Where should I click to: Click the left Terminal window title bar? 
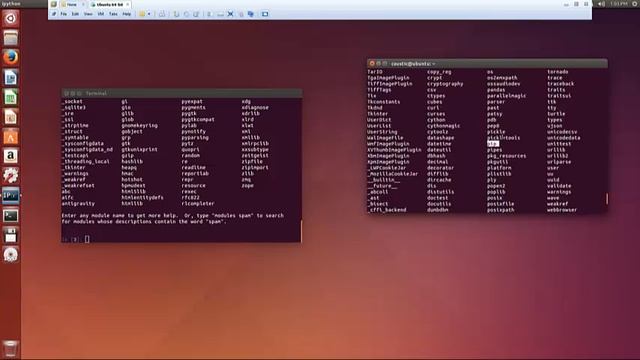182,93
